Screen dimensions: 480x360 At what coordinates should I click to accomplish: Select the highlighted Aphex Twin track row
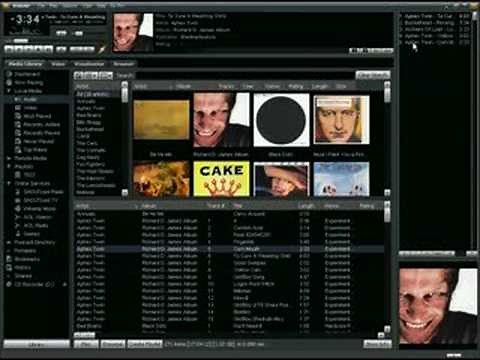(x=229, y=249)
